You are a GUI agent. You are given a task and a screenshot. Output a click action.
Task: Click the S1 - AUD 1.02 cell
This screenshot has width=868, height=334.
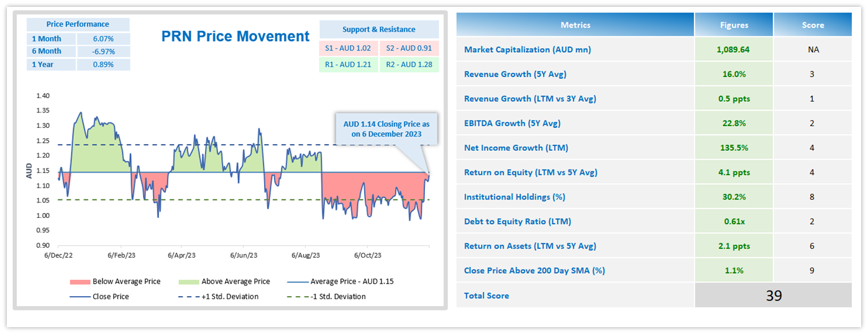click(349, 48)
